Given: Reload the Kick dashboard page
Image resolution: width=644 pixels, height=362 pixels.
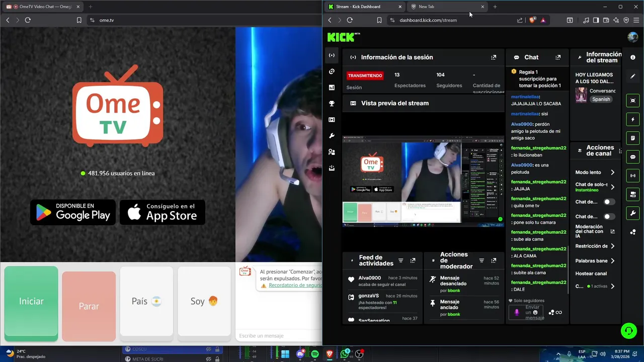Looking at the screenshot, I should (x=350, y=20).
